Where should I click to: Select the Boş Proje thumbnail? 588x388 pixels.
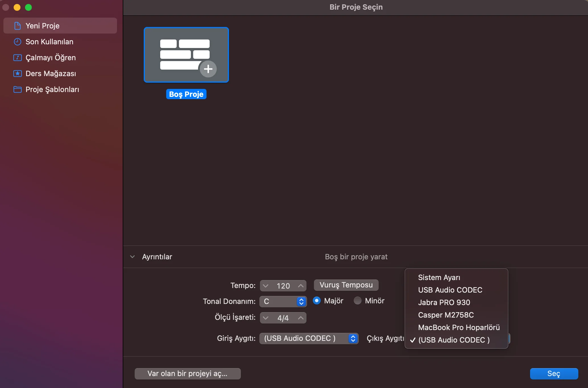(x=186, y=55)
